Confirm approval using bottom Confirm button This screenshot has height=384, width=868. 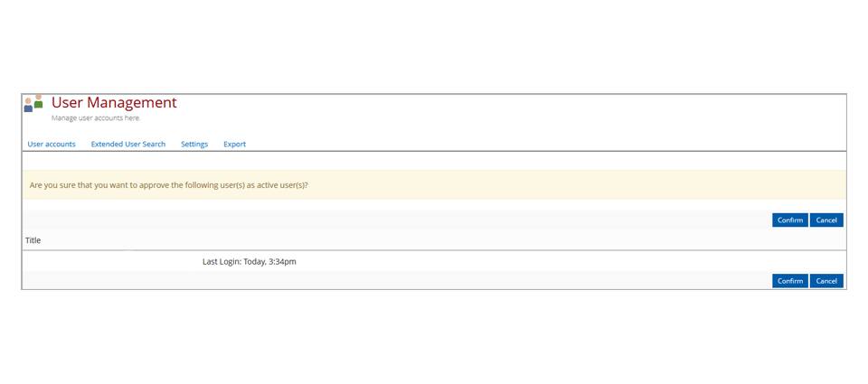[x=790, y=281]
